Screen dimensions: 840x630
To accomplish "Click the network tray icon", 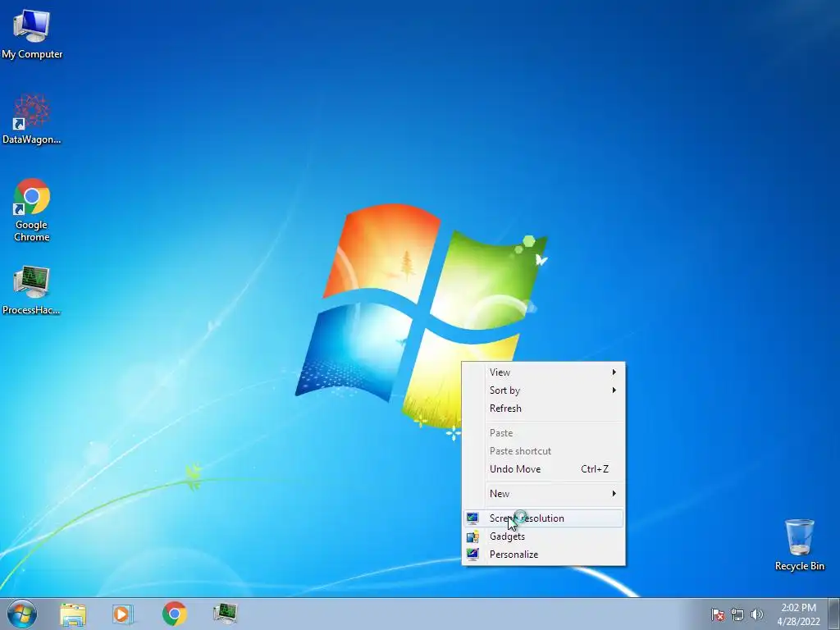I will pos(737,614).
